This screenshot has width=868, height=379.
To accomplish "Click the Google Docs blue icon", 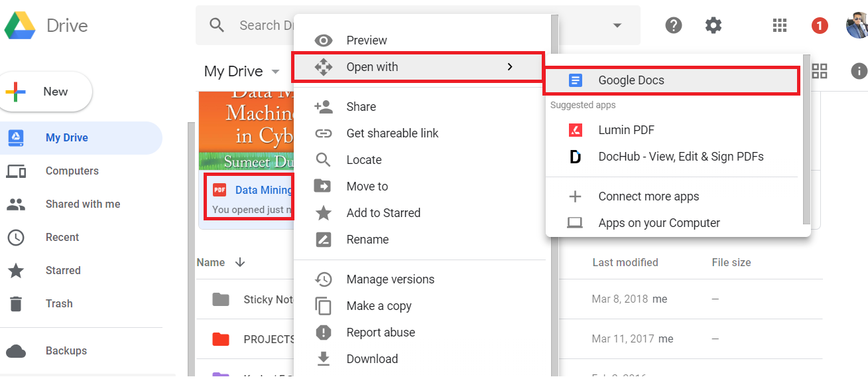I will pyautogui.click(x=575, y=80).
